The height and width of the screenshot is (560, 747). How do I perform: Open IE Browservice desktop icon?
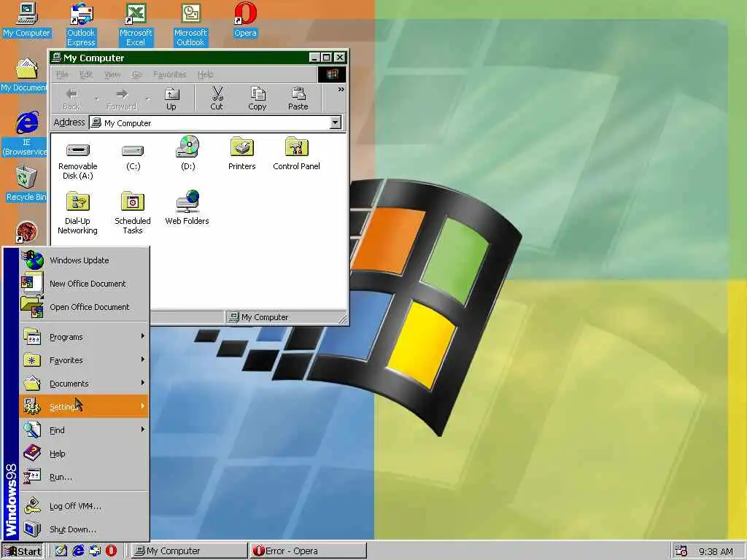tap(26, 133)
